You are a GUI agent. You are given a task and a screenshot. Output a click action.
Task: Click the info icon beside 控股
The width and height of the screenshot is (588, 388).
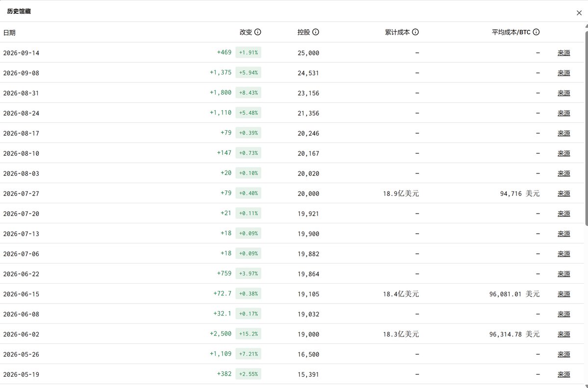tap(316, 32)
